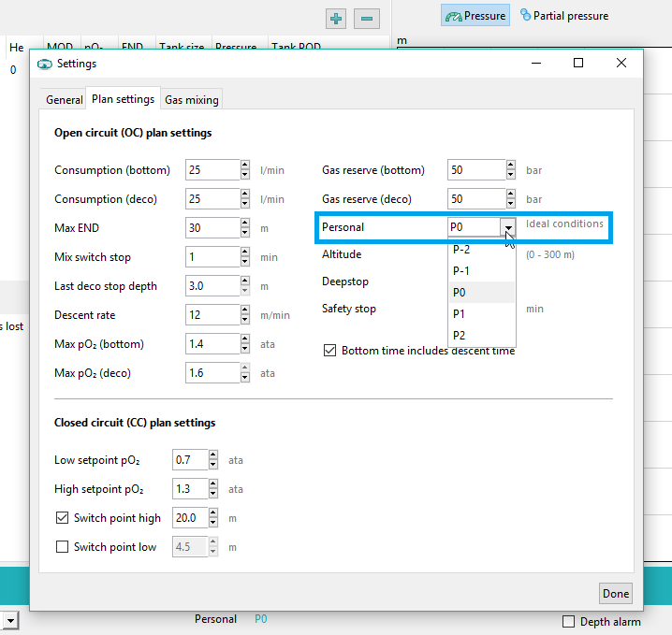Switch to Partial pressure view
672x635 pixels.
coord(564,16)
